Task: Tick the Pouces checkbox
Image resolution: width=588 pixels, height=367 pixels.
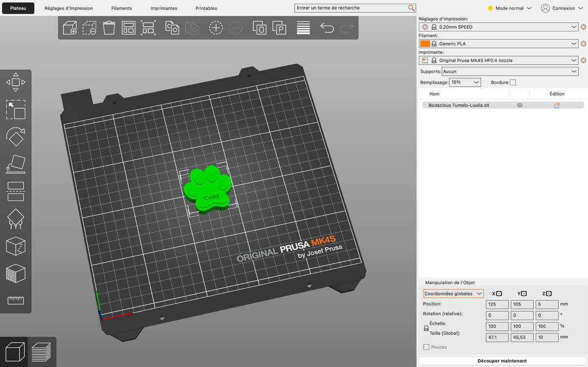Action: point(426,347)
